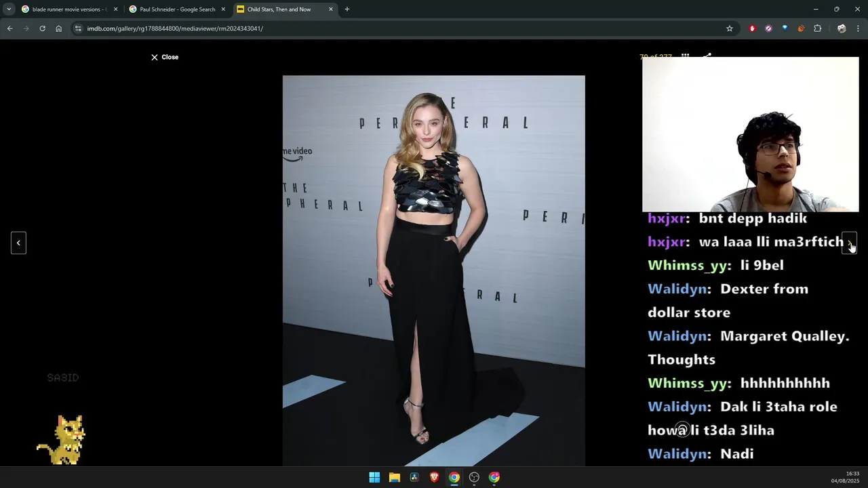Open the gallery grid view icon
This screenshot has height=488, width=868.
[686, 56]
